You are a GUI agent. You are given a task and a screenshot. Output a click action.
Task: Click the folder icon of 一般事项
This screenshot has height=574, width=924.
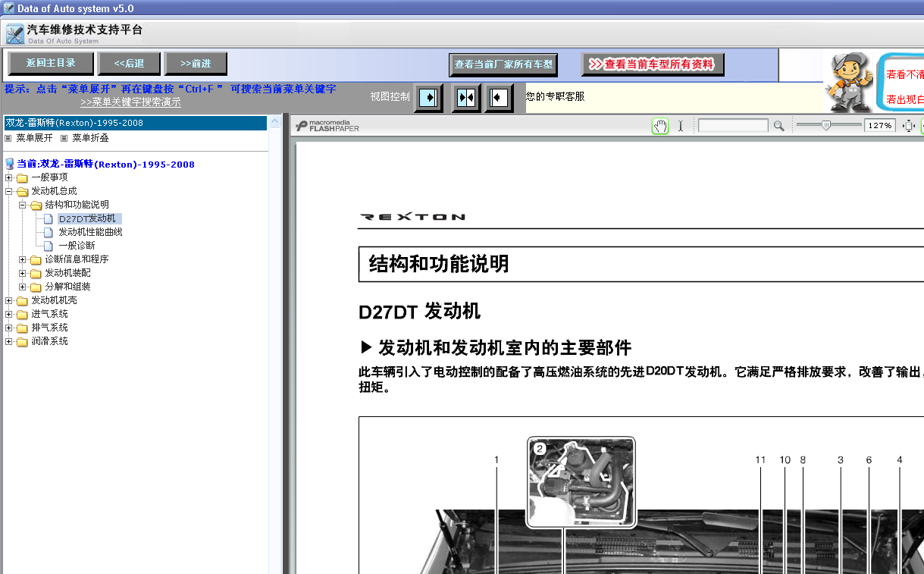tap(22, 177)
